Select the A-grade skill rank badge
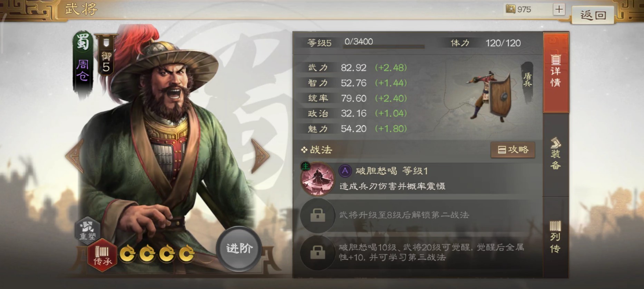The image size is (644, 289). tap(345, 171)
